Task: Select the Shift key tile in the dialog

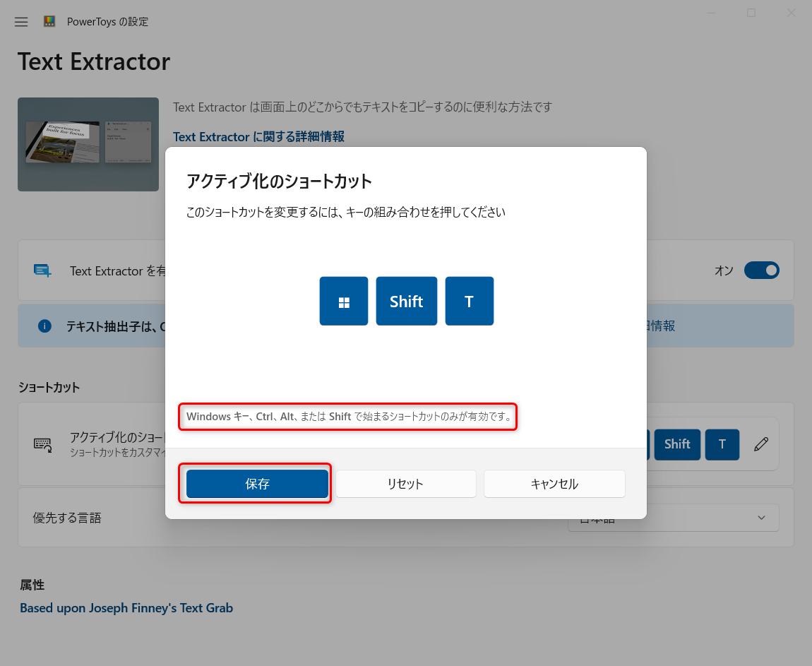Action: pyautogui.click(x=406, y=301)
